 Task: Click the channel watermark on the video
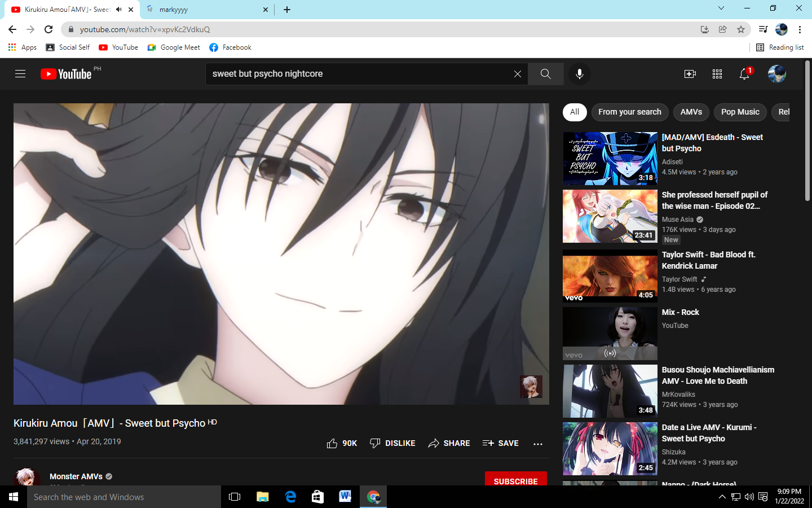pos(531,387)
